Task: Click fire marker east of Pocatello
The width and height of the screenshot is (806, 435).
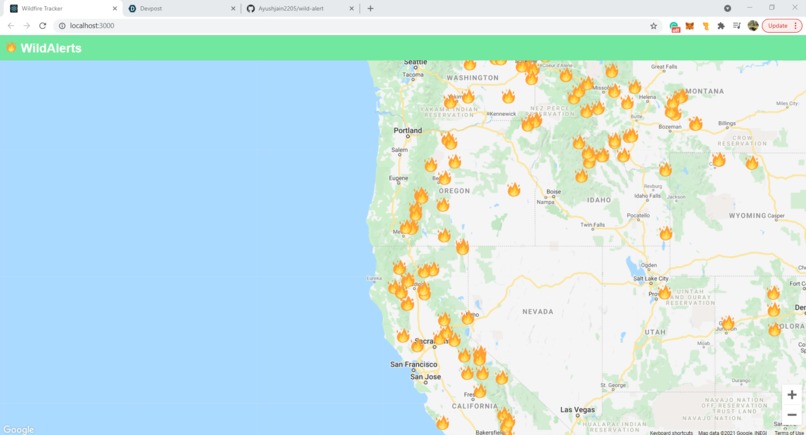Action: [666, 233]
